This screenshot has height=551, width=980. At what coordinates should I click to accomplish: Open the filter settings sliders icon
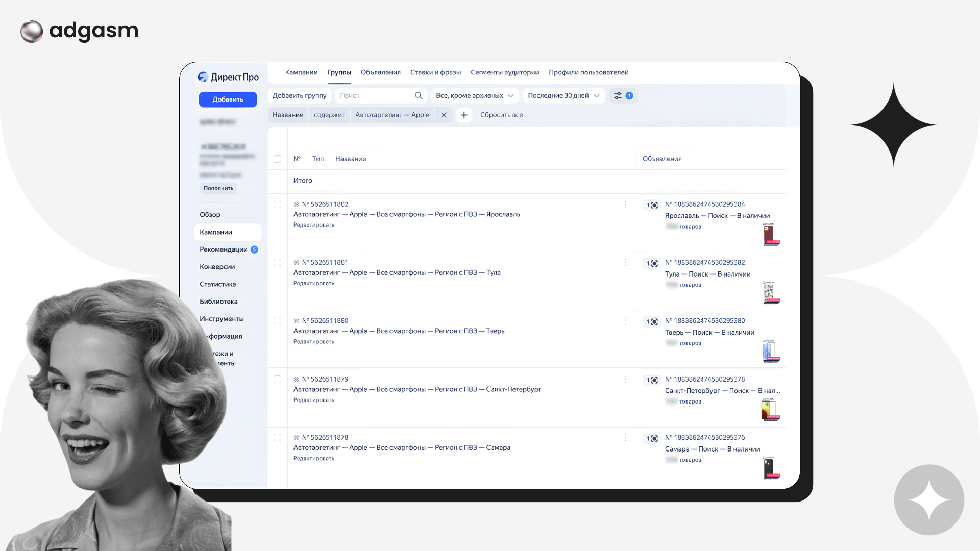click(x=618, y=96)
